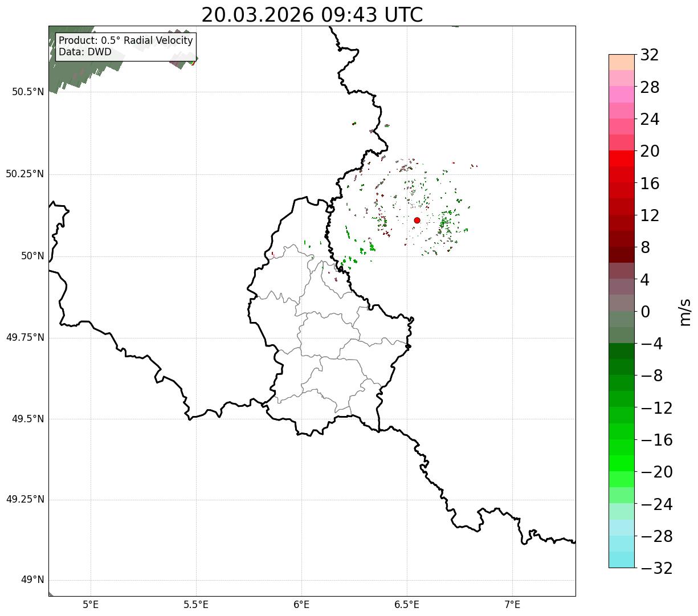This screenshot has height=616, width=698.
Task: Click the bright red swatch just below 20 m/s
Action: point(622,158)
